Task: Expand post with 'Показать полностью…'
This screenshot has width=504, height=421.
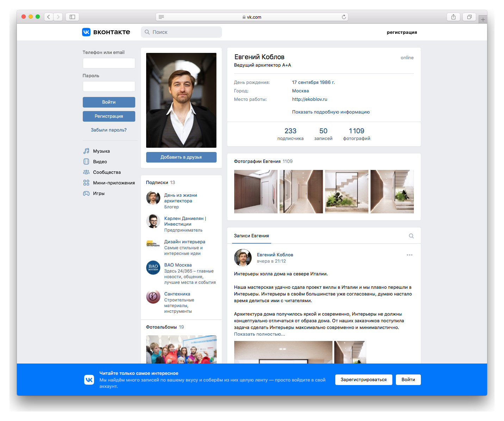Action: (259, 334)
